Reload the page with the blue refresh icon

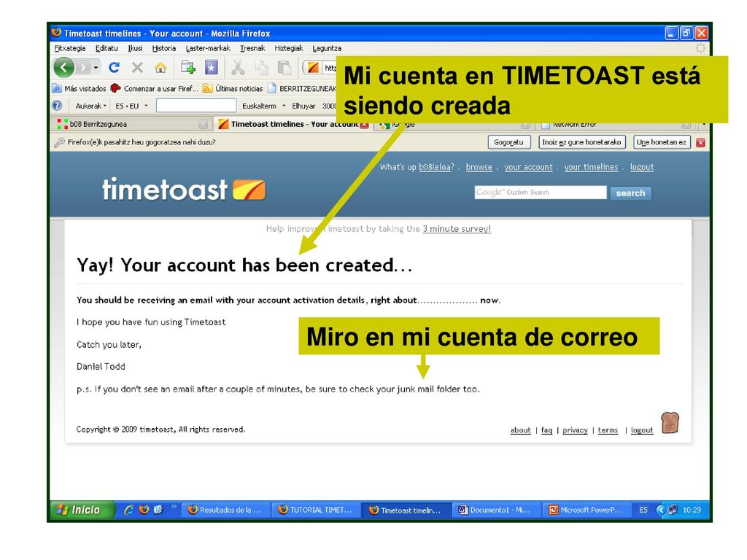(x=114, y=68)
